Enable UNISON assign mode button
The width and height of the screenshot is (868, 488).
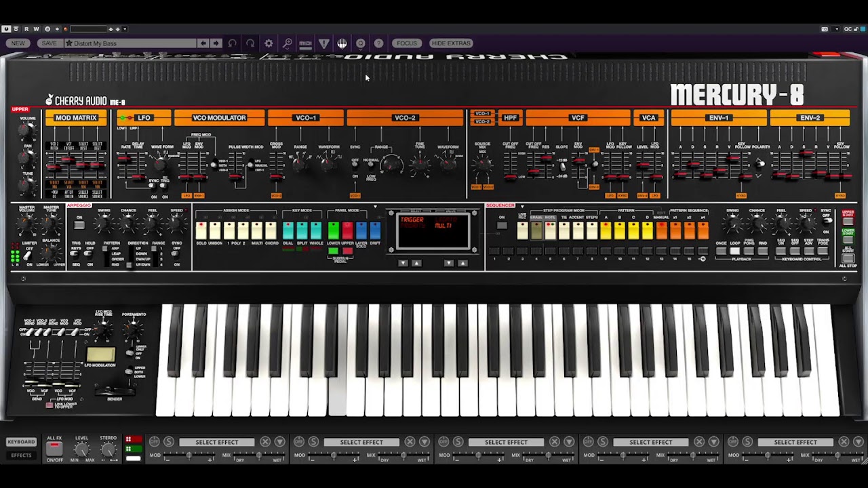(215, 231)
